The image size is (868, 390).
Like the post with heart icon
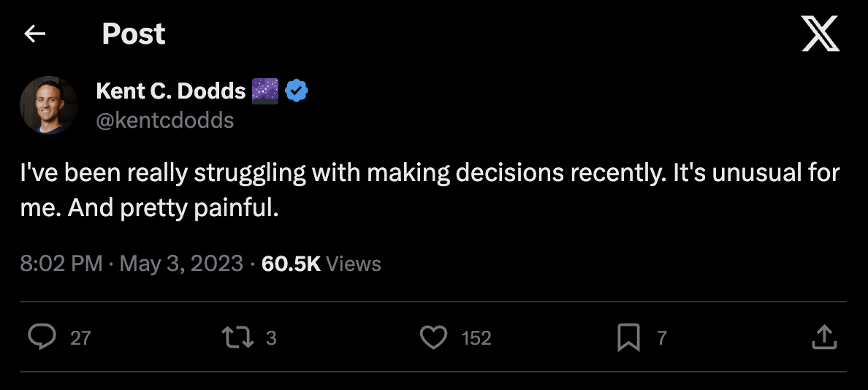pyautogui.click(x=434, y=337)
